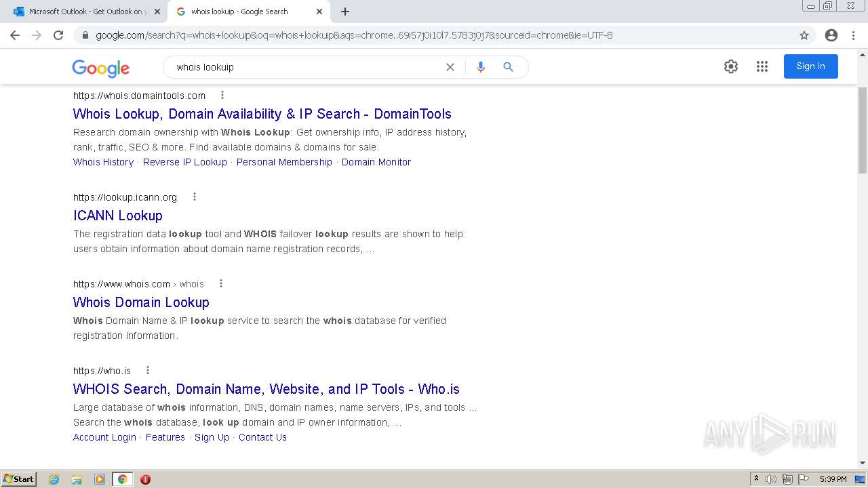Click the scrollbar down arrow
This screenshot has width=868, height=488.
863,463
